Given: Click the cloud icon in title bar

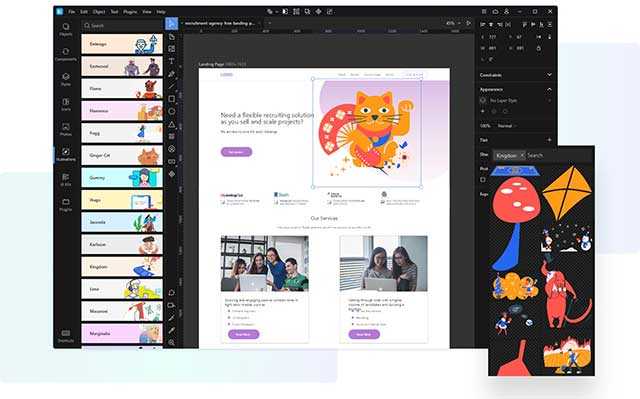Looking at the screenshot, I should [x=495, y=11].
